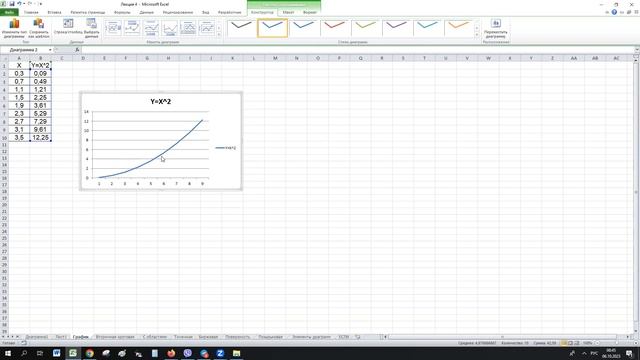
Task: Expand chart layouts gallery arrow
Action: pos(219,35)
